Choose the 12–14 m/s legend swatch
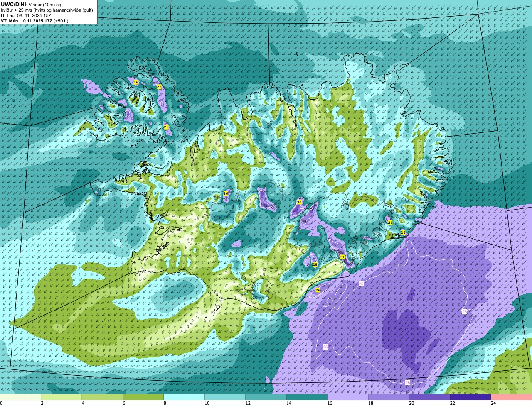Screen dimensions: 532x406 click(x=266, y=397)
